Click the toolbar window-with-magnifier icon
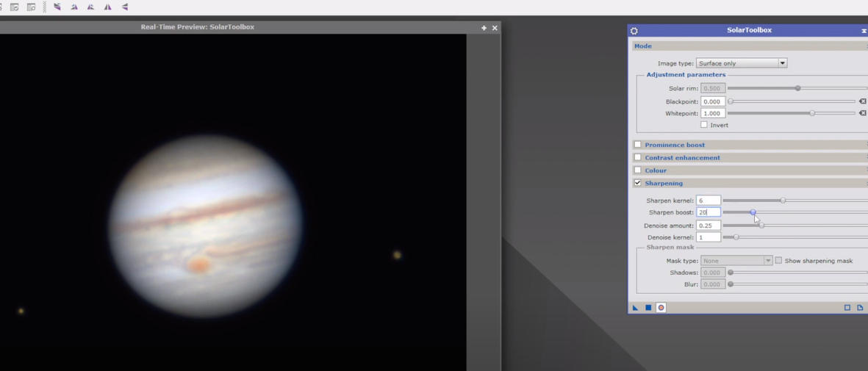This screenshot has height=371, width=868. tap(31, 7)
